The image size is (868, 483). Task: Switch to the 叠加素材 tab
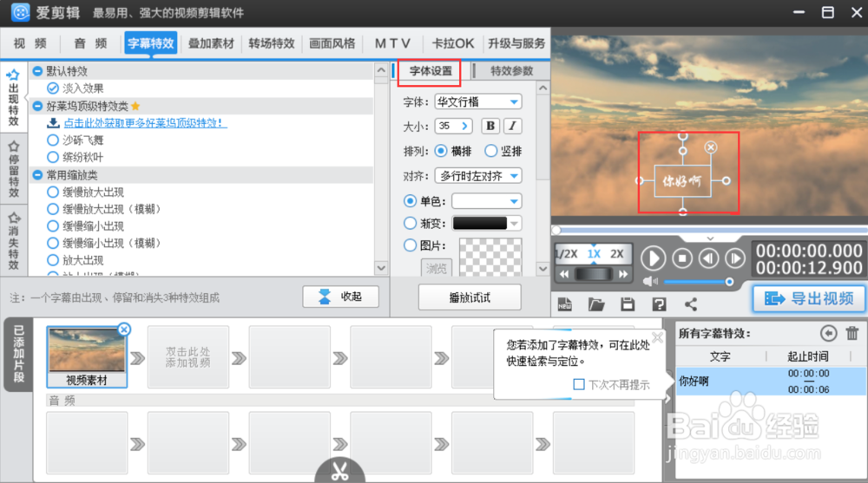click(211, 43)
